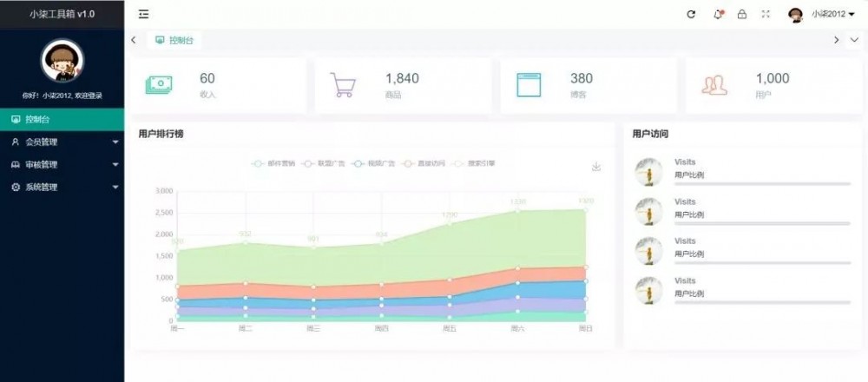The width and height of the screenshot is (868, 382).
Task: Click the 380 博客 stat card
Action: (x=589, y=86)
